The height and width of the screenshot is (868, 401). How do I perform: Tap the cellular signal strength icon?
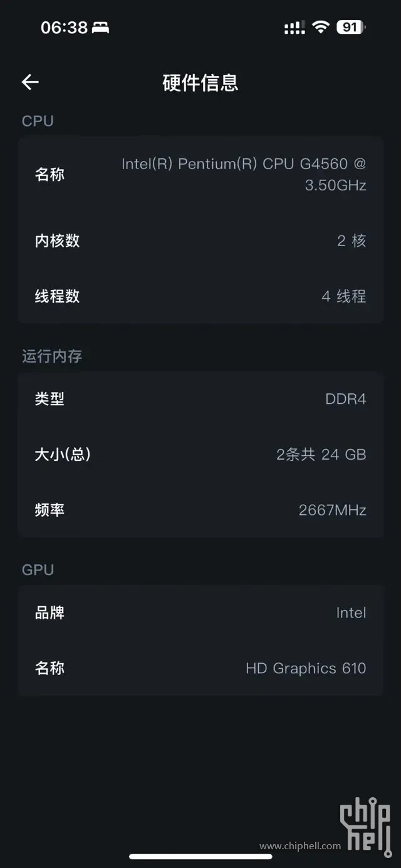[294, 27]
